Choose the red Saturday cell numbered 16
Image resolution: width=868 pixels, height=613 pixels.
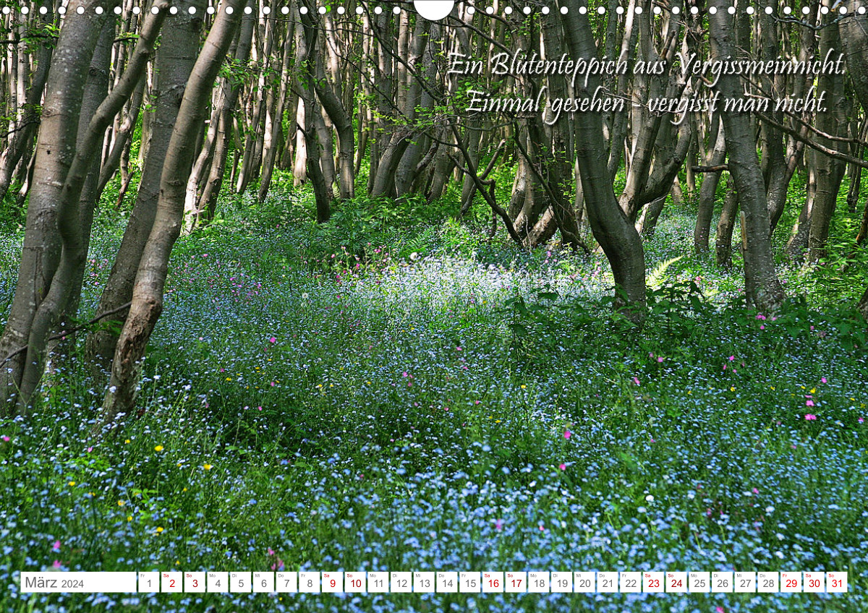pyautogui.click(x=493, y=582)
